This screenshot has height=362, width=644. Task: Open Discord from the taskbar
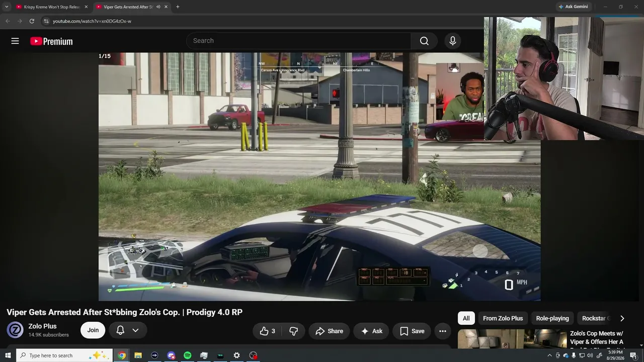pos(171,355)
